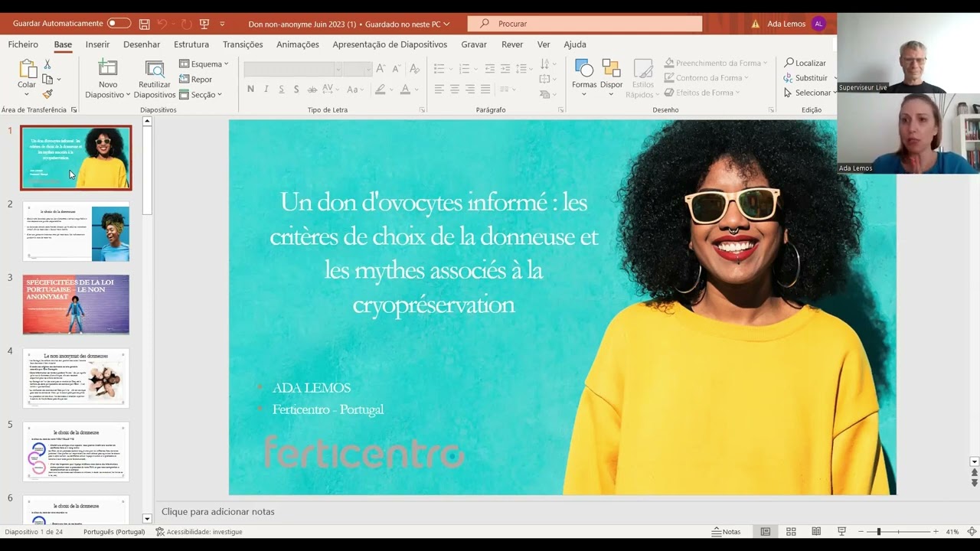Viewport: 980px width, 551px height.
Task: Toggle Underline (S) formatting
Action: coord(282,90)
